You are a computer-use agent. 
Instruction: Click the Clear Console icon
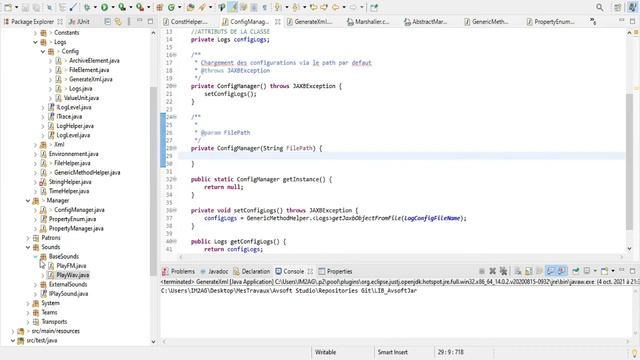(518, 271)
